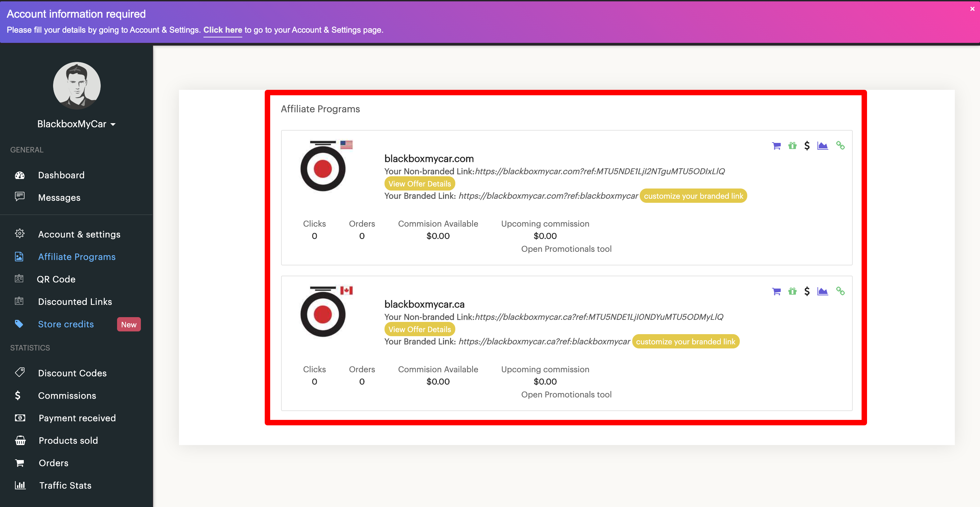Open Store credits in the sidebar

click(66, 324)
